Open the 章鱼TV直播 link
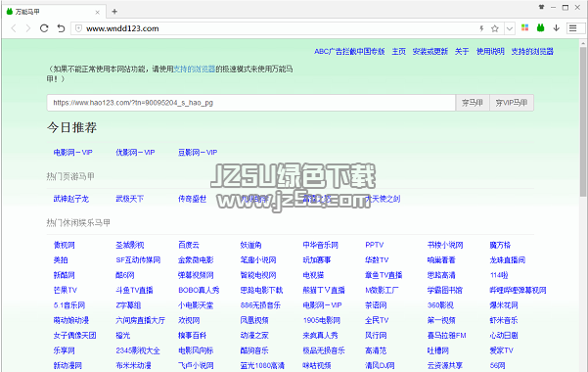 click(x=384, y=275)
